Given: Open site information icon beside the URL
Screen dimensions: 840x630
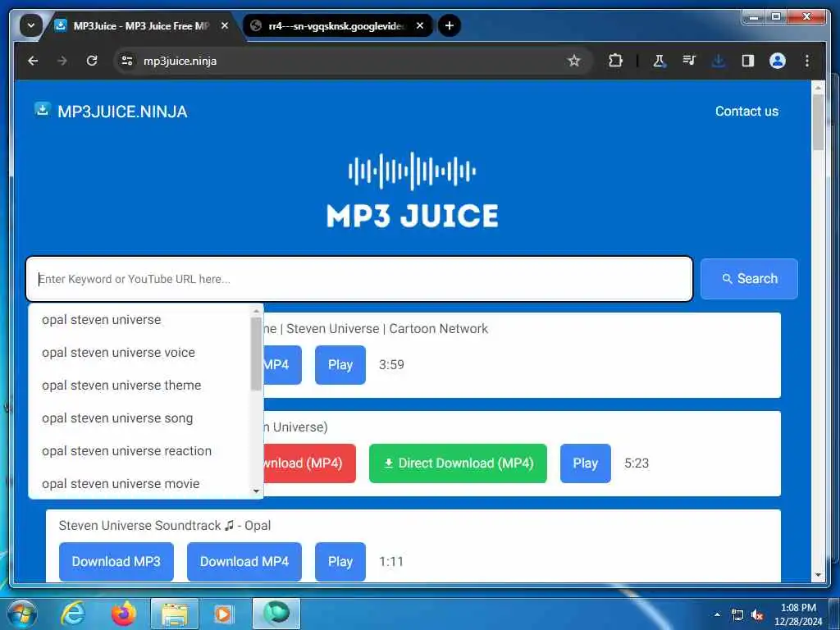Looking at the screenshot, I should (127, 61).
